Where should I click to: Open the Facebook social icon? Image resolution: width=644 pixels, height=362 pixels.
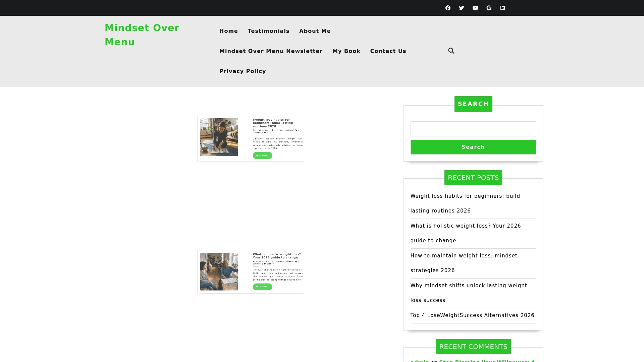448,8
